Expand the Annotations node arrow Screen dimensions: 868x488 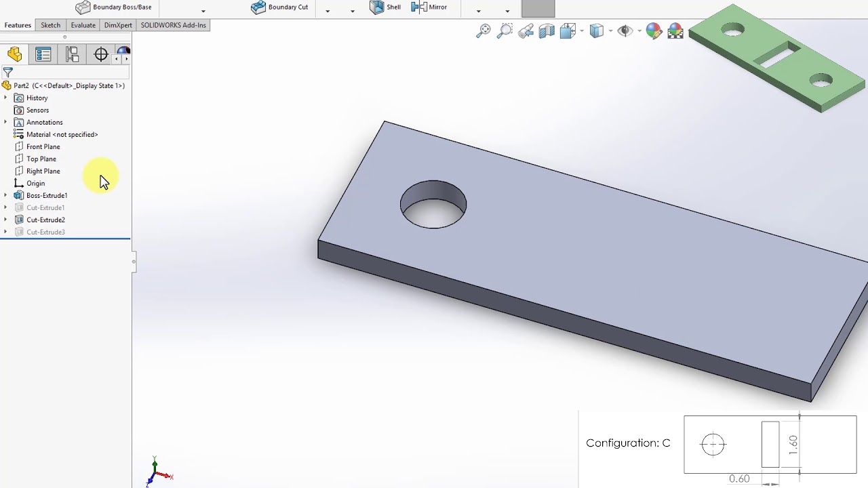(x=5, y=122)
